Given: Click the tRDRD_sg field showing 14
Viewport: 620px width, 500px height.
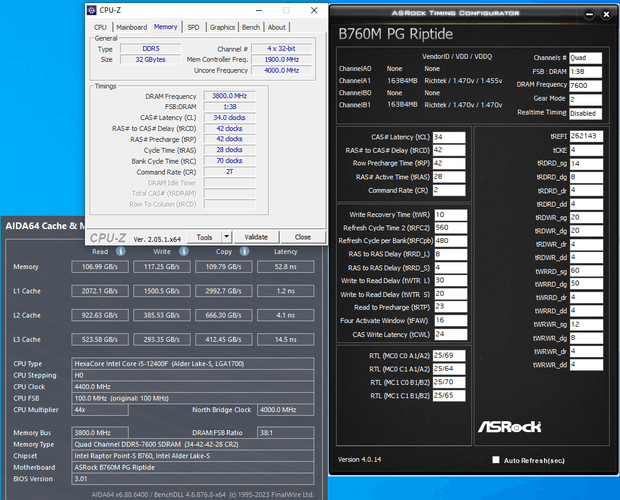Looking at the screenshot, I should tap(586, 163).
